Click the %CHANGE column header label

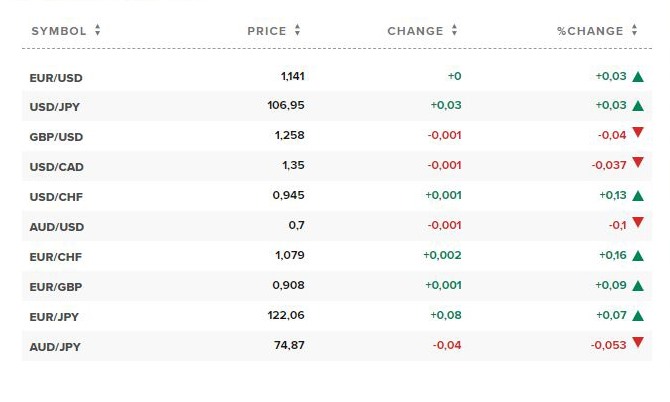pyautogui.click(x=590, y=31)
